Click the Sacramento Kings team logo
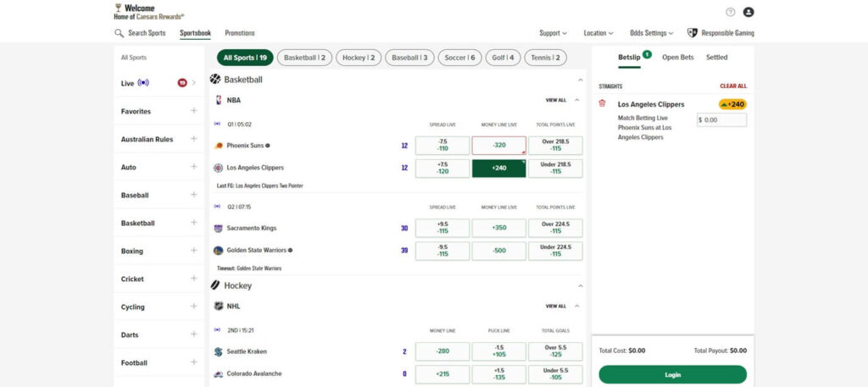 218,229
